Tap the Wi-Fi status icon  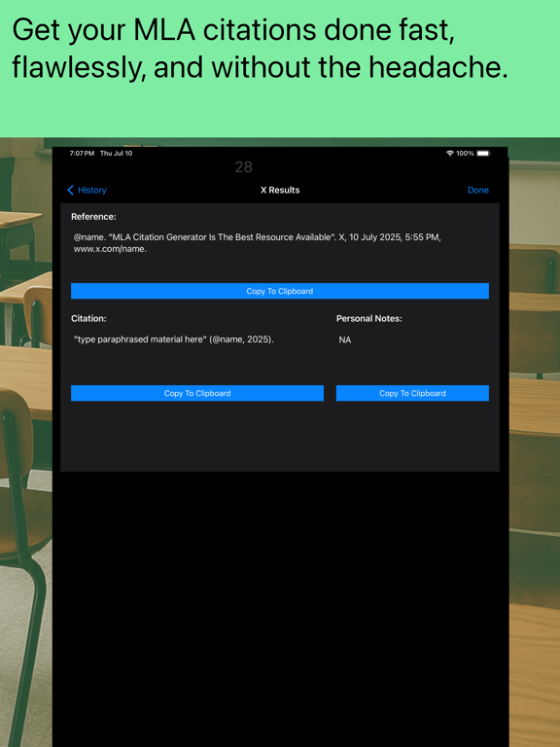[x=449, y=154]
